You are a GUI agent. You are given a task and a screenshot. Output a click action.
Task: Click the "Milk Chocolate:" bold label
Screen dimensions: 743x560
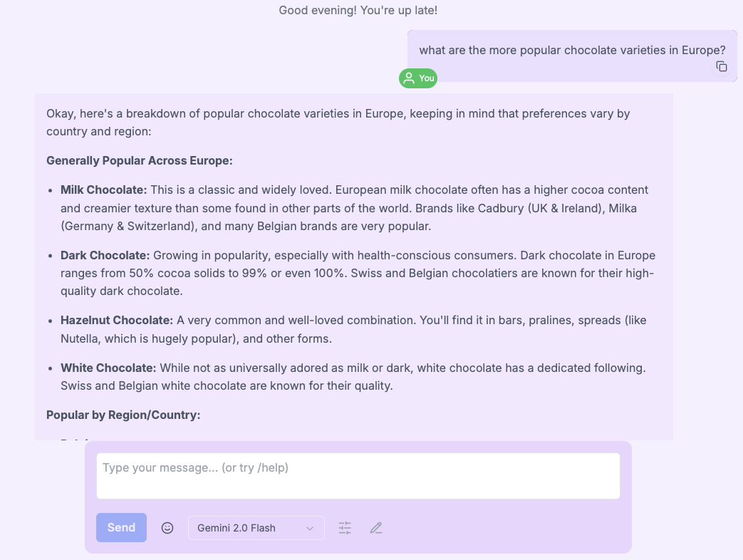coord(104,190)
